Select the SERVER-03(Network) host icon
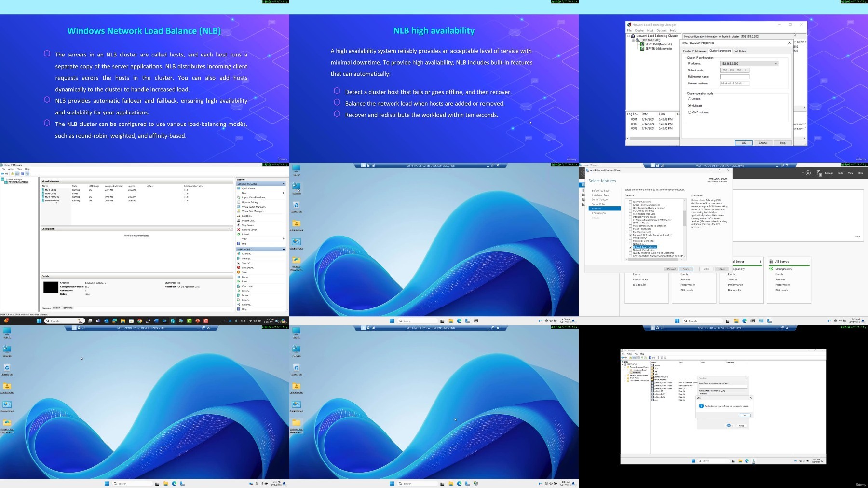This screenshot has width=868, height=488. click(x=642, y=44)
